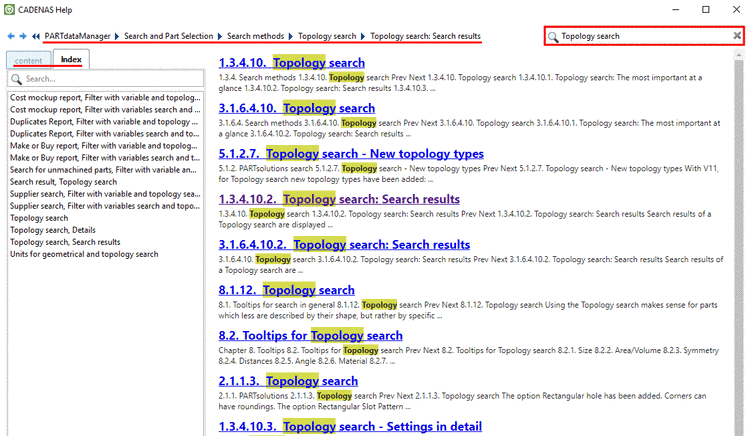This screenshot has width=750, height=436.
Task: Click the forward navigation arrow
Action: [23, 36]
